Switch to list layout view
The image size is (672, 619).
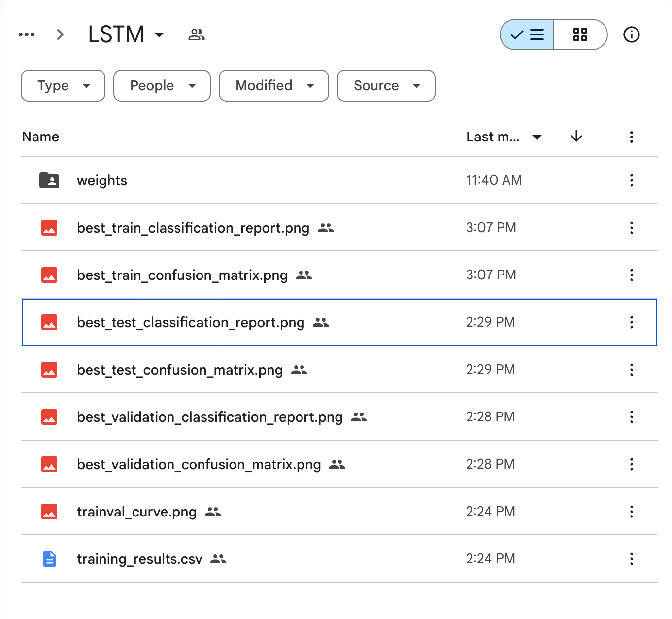527,34
